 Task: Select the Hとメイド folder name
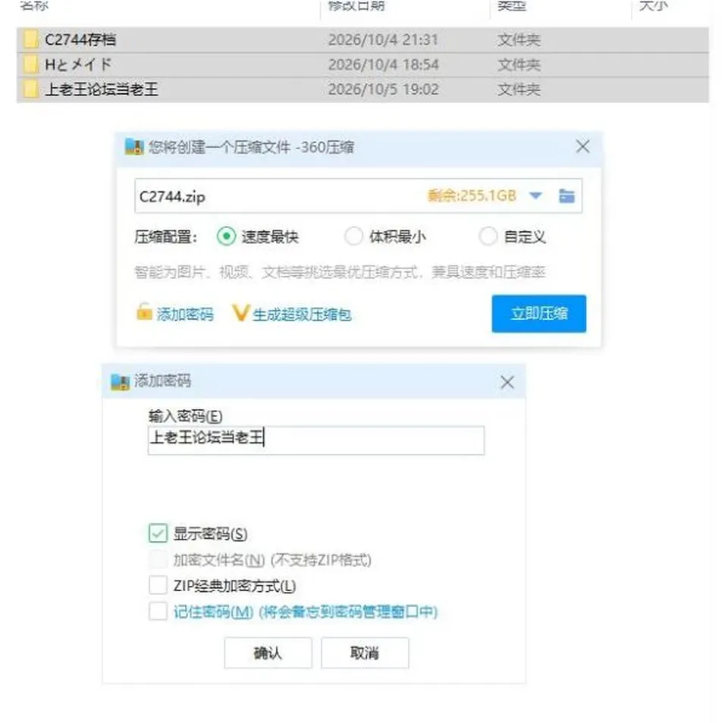tap(78, 64)
